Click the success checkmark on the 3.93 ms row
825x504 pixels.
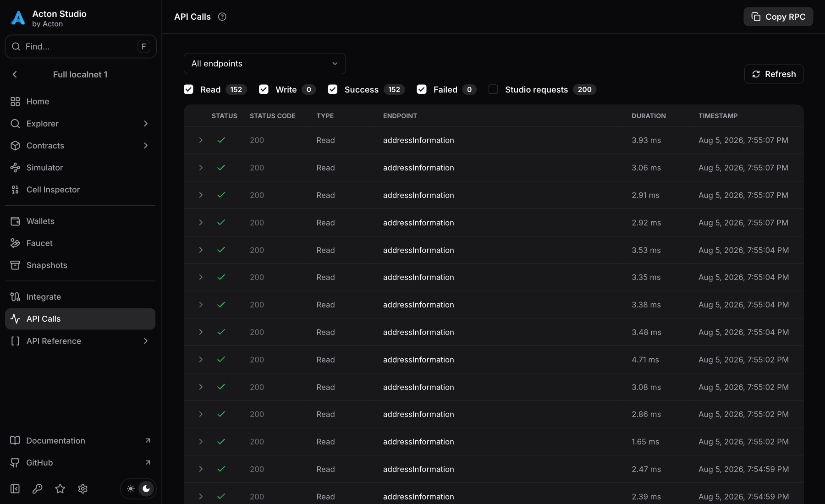(221, 140)
